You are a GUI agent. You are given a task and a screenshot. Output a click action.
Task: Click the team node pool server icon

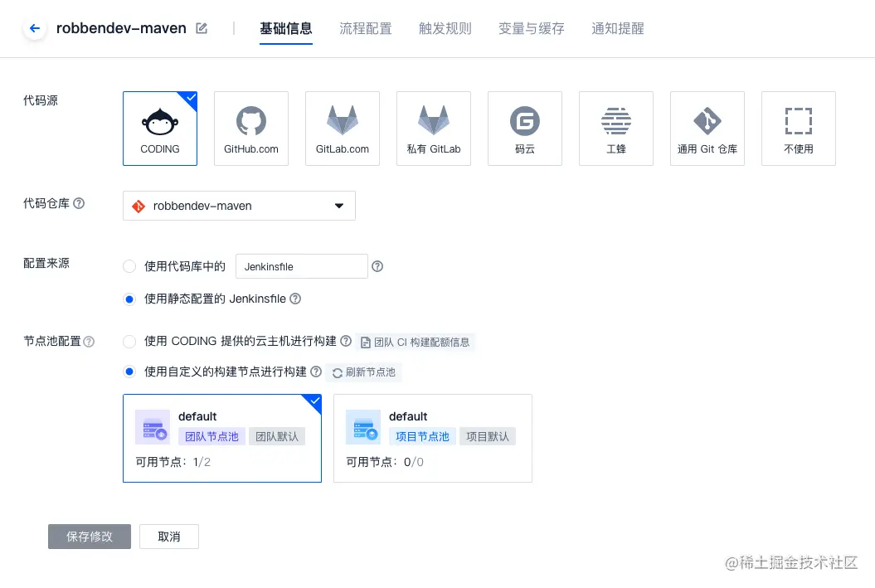tap(153, 427)
